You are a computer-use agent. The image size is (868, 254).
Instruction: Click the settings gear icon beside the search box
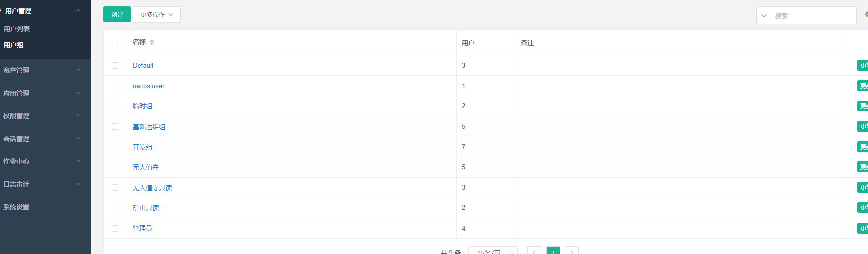866,15
